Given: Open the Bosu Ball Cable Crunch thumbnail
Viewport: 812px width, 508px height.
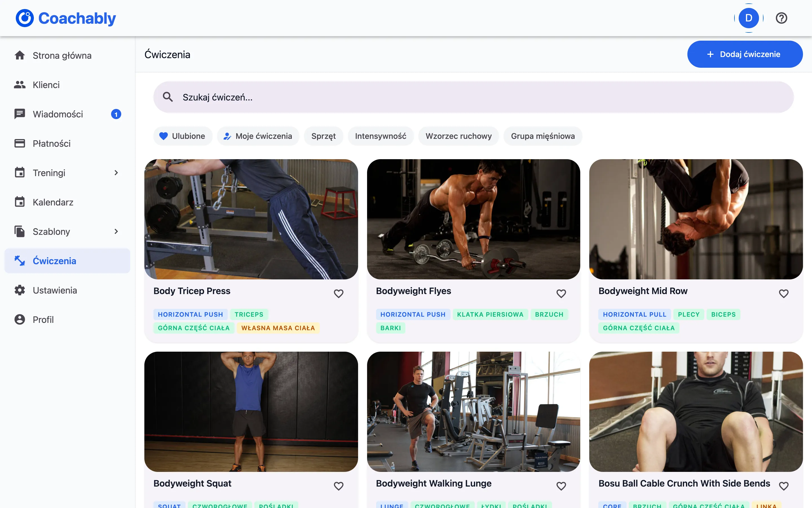Looking at the screenshot, I should point(696,411).
